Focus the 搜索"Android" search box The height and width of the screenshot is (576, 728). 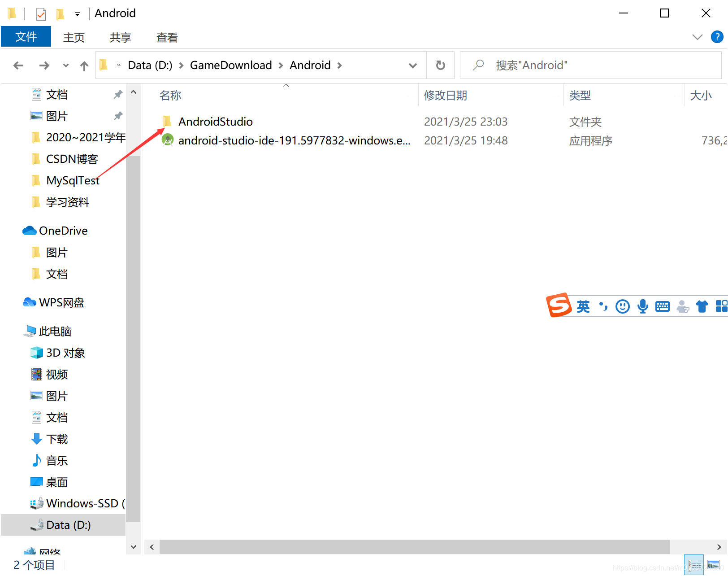(590, 65)
